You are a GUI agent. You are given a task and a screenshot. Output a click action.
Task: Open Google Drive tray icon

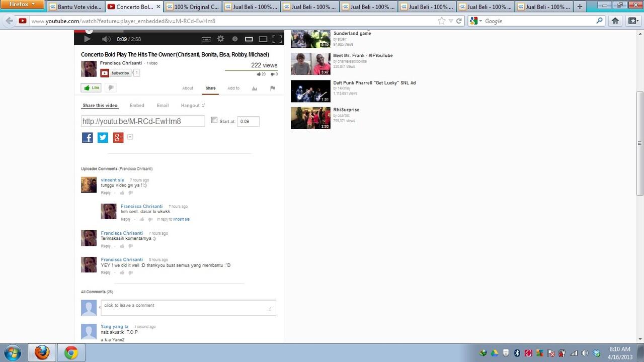(495, 353)
